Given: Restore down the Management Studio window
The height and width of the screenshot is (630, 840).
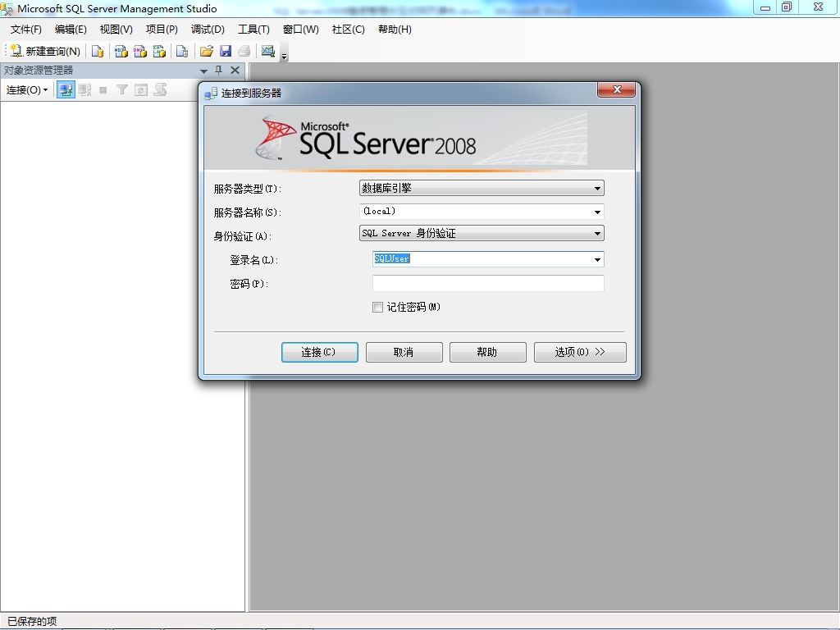Looking at the screenshot, I should click(x=787, y=7).
